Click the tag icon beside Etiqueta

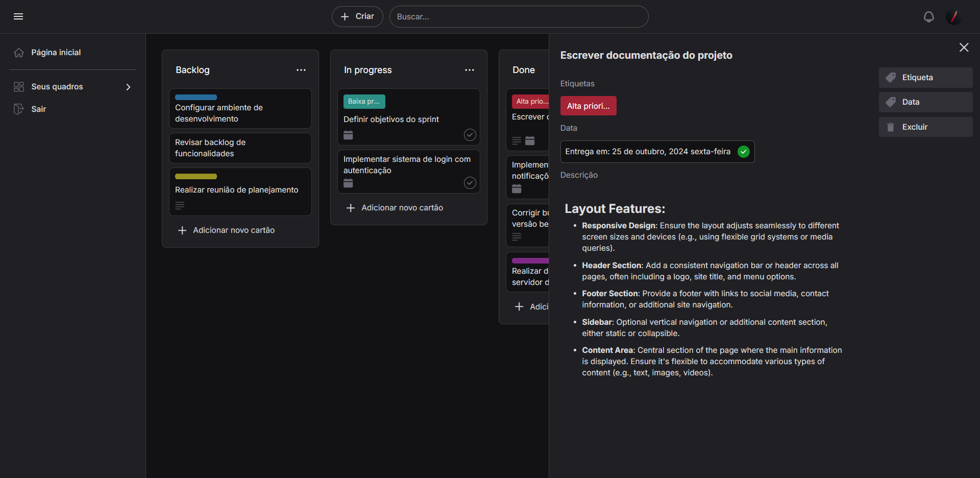[x=891, y=78]
